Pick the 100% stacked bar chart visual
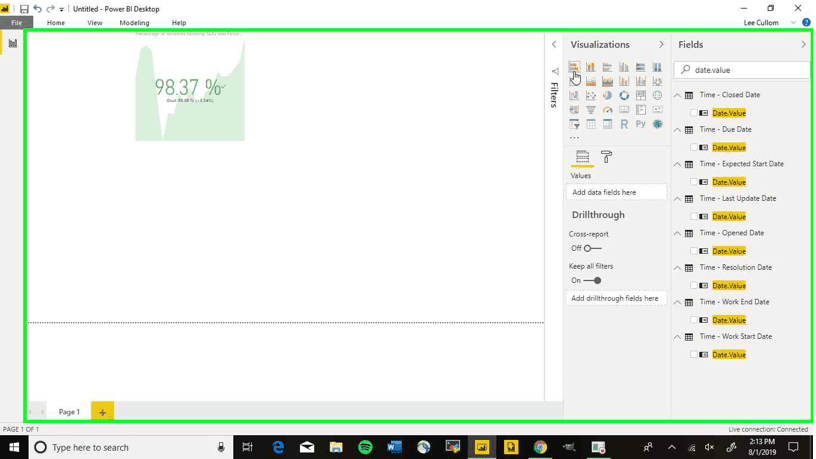 click(x=641, y=67)
